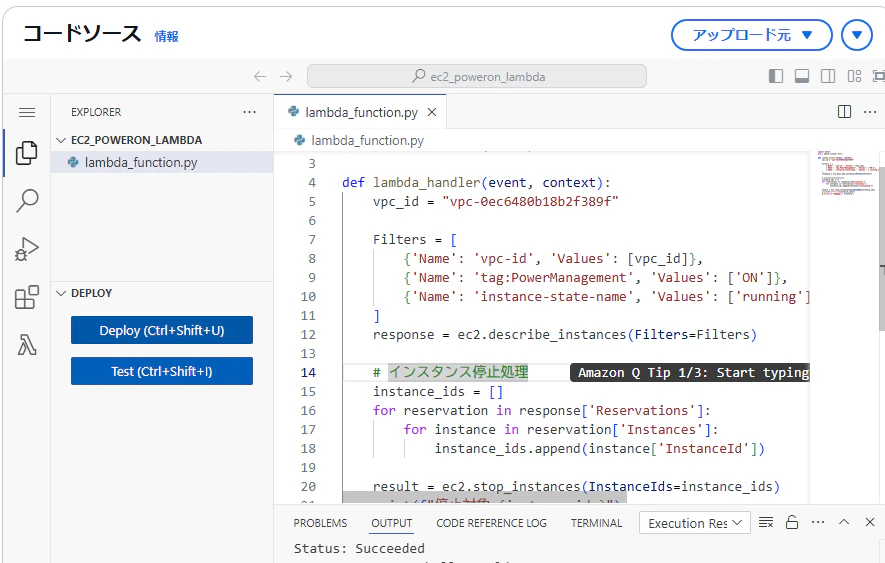The height and width of the screenshot is (563, 885).
Task: Split the editor with the split icon
Action: (844, 112)
